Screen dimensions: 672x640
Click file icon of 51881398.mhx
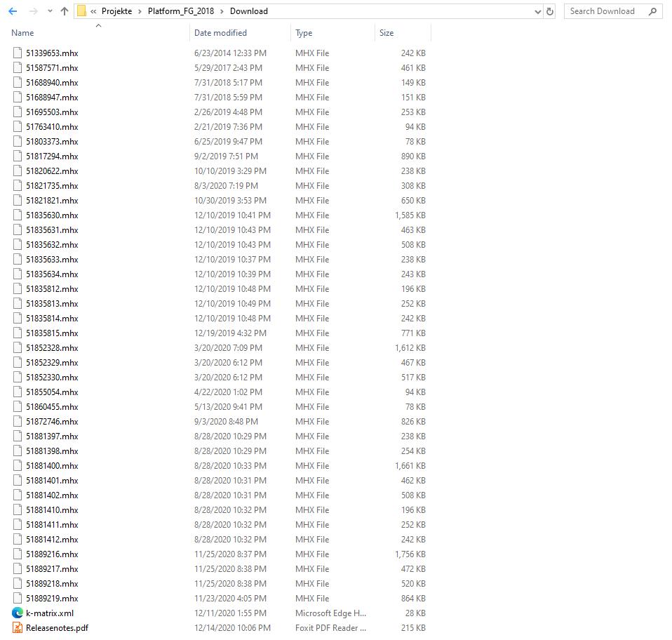18,451
